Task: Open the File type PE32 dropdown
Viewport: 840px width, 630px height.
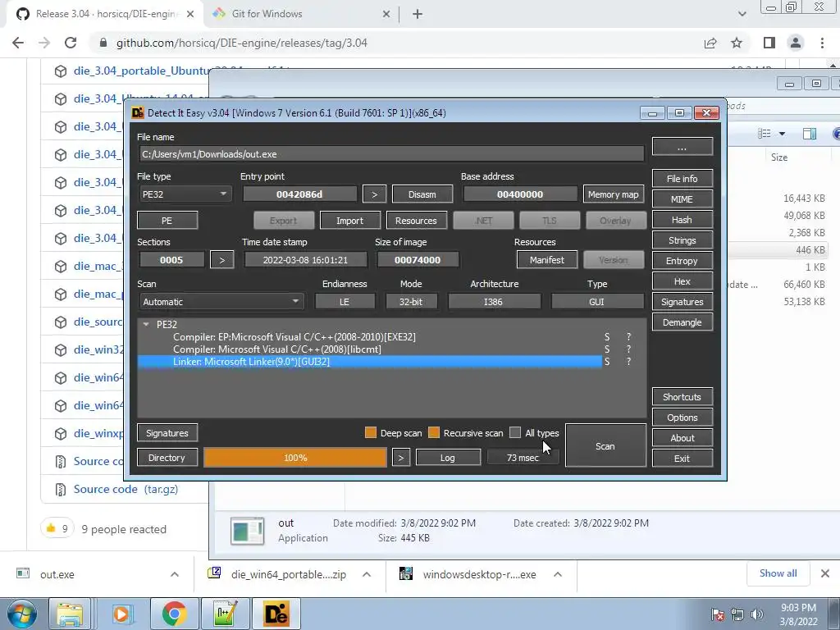Action: [x=185, y=194]
